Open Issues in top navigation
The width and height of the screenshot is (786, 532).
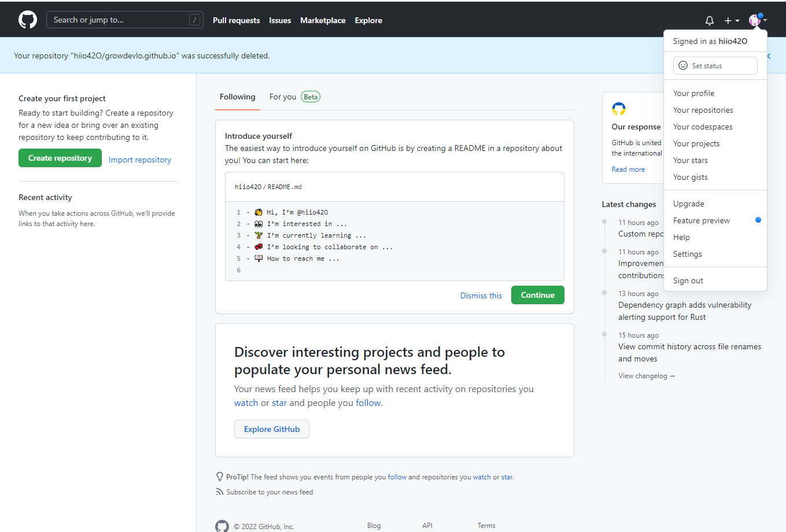280,20
